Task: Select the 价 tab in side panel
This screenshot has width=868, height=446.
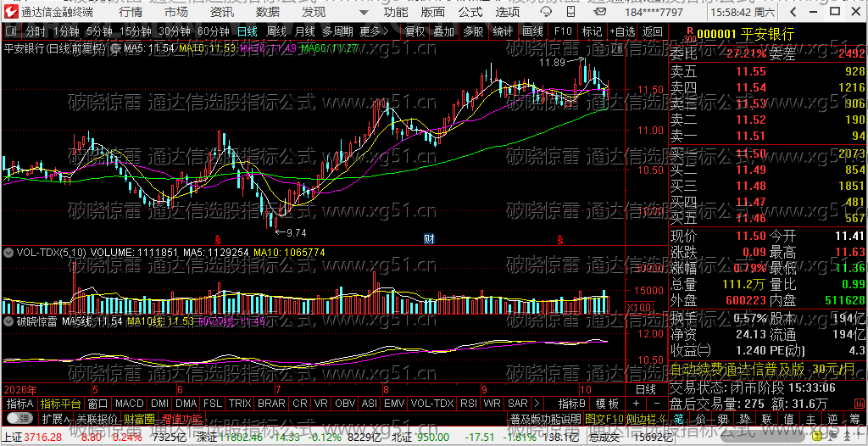Action: [700, 417]
